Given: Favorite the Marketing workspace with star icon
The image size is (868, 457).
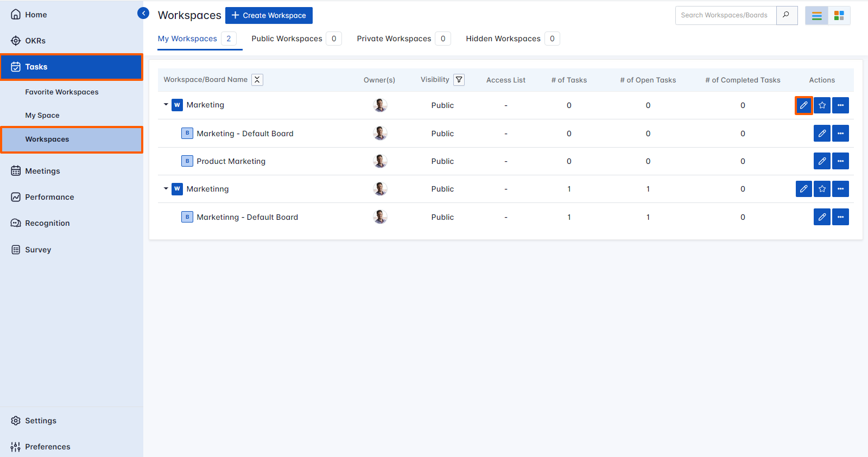Looking at the screenshot, I should [x=822, y=105].
